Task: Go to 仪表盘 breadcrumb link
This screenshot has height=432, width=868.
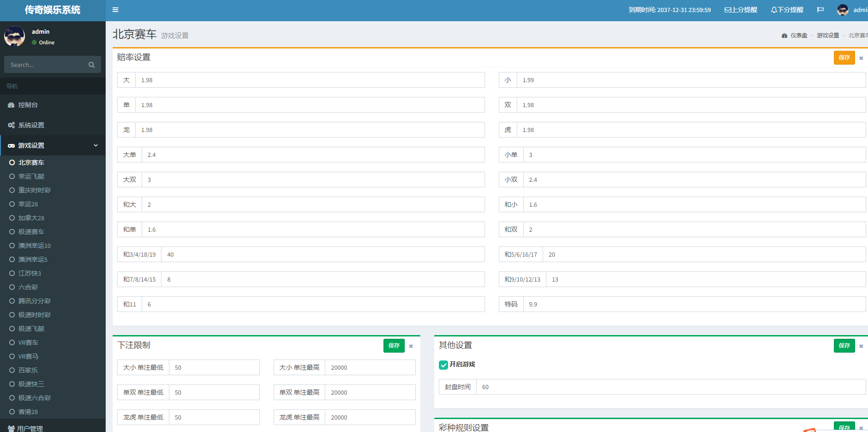Action: 798,36
